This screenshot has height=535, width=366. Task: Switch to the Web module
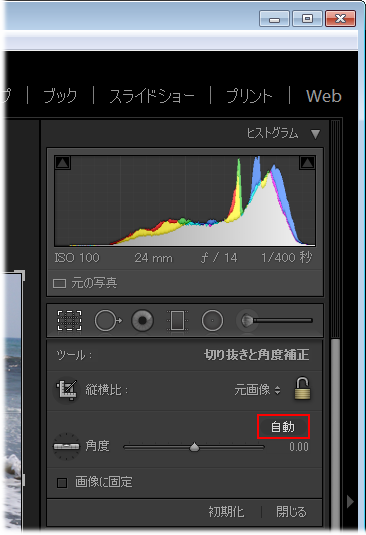point(323,96)
